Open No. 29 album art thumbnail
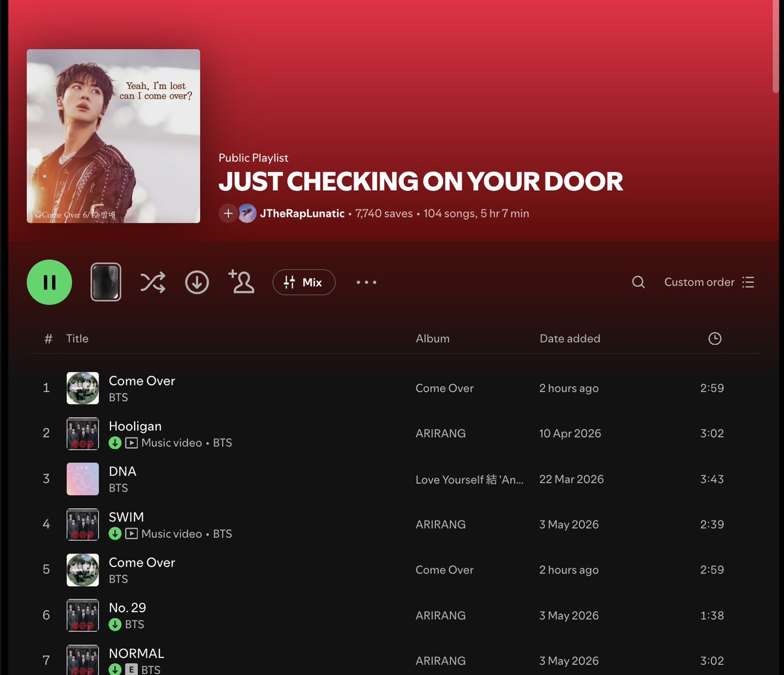Screen dimensions: 784x675 click(x=83, y=615)
